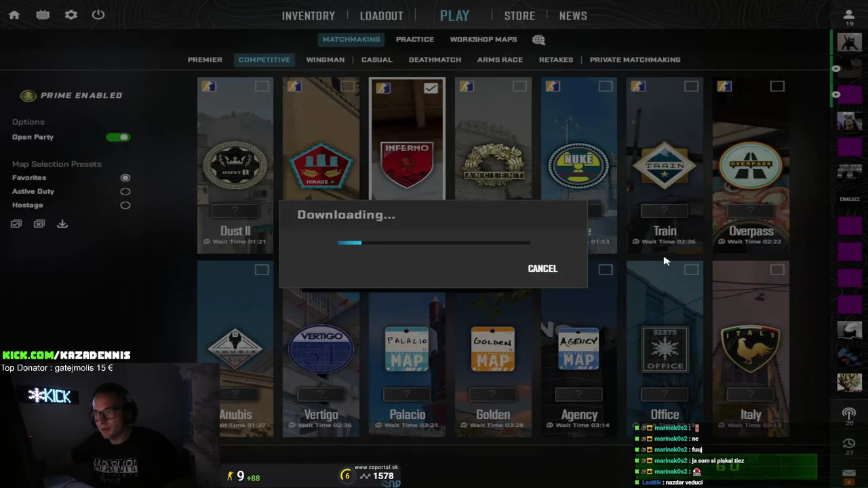Screen dimensions: 868x488
Task: Check the Nuke map checkbox
Action: tap(606, 86)
